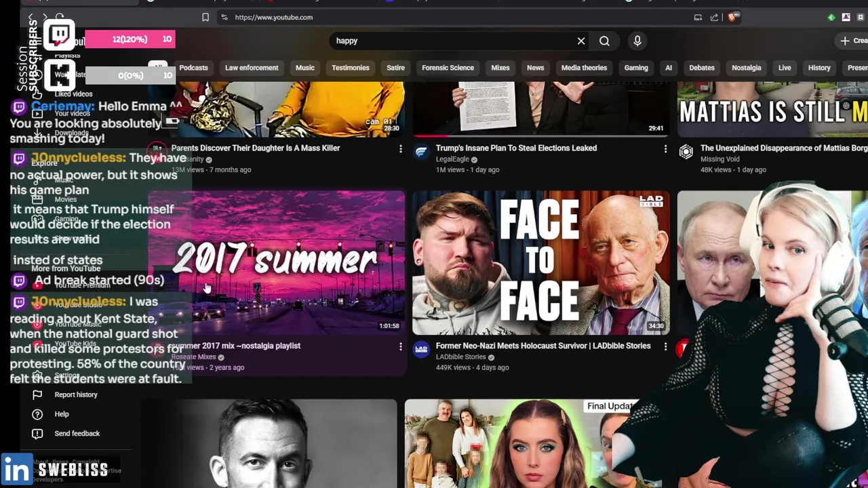
Task: Open menu for Trump's Insane Plan video
Action: [665, 148]
